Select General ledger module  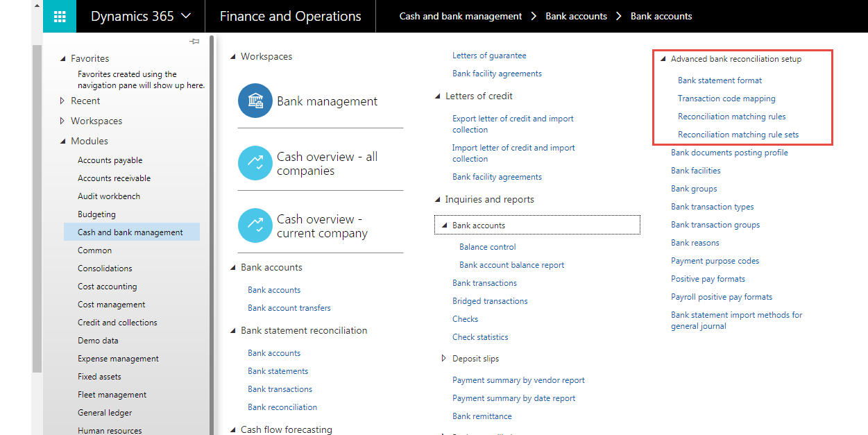coord(105,413)
